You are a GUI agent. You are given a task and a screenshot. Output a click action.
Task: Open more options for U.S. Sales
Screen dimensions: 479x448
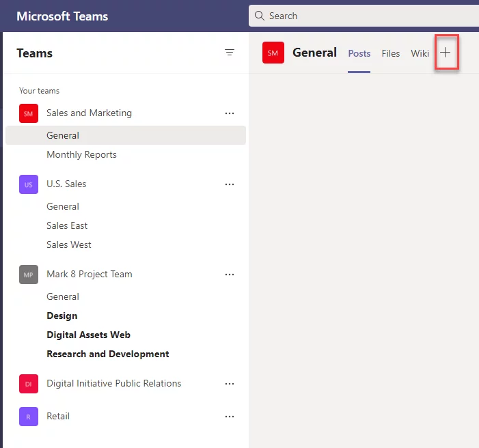pos(230,184)
